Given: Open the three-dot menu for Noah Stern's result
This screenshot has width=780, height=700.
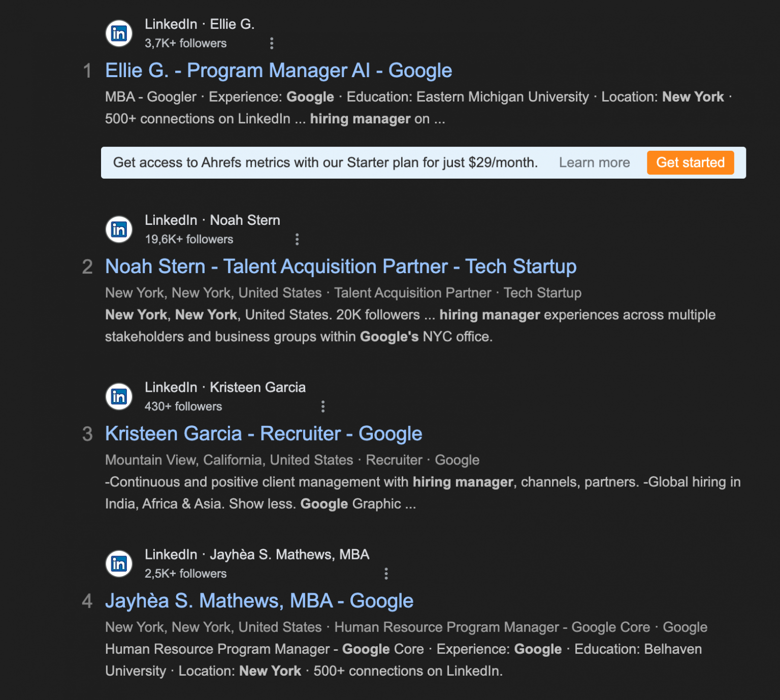Looking at the screenshot, I should [297, 239].
